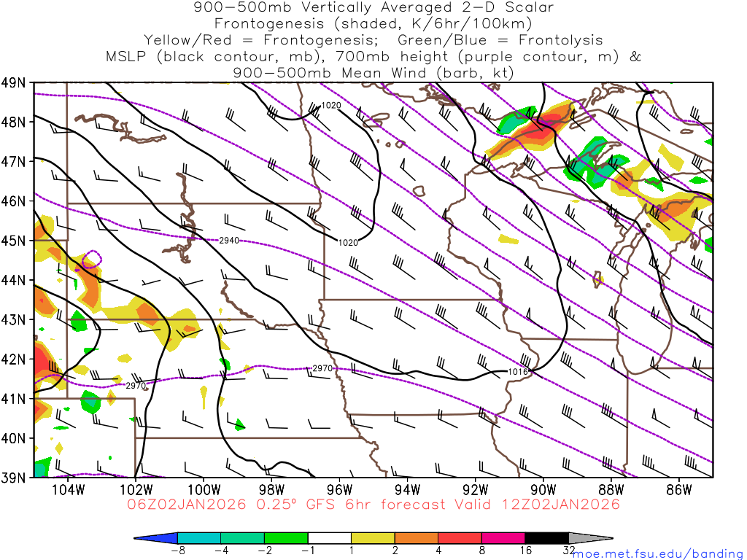Click the 2940 height contour label
The image size is (747, 560).
[228, 240]
